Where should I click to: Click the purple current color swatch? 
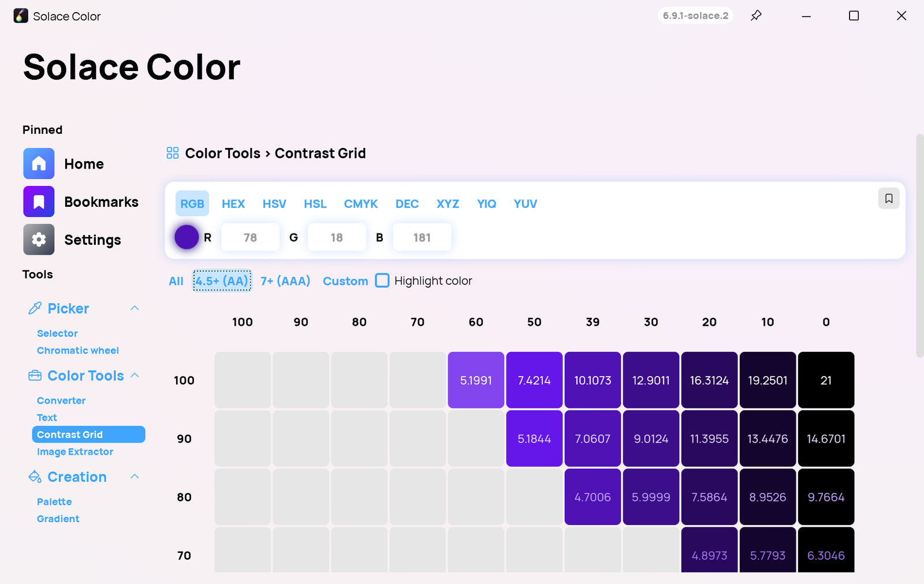click(x=187, y=237)
